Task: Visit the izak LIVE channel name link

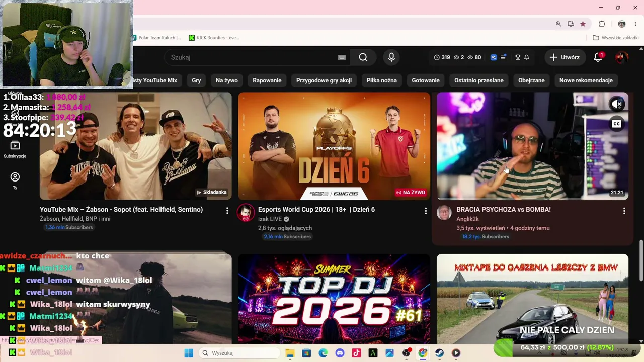Action: 270,219
